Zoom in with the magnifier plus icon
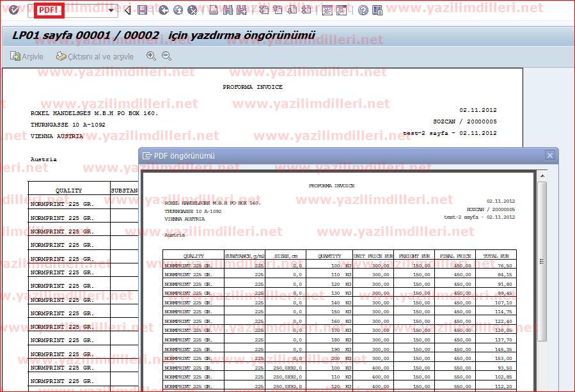575x392 pixels. tap(151, 56)
